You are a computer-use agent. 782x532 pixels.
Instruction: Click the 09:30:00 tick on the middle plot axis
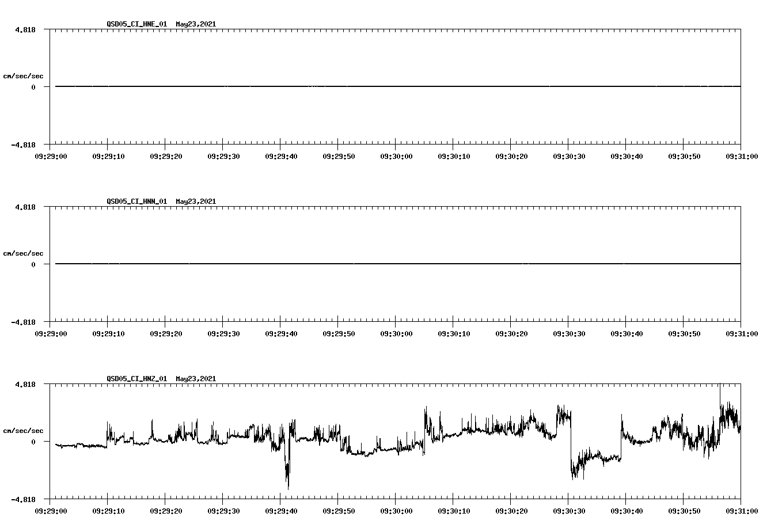coord(397,332)
